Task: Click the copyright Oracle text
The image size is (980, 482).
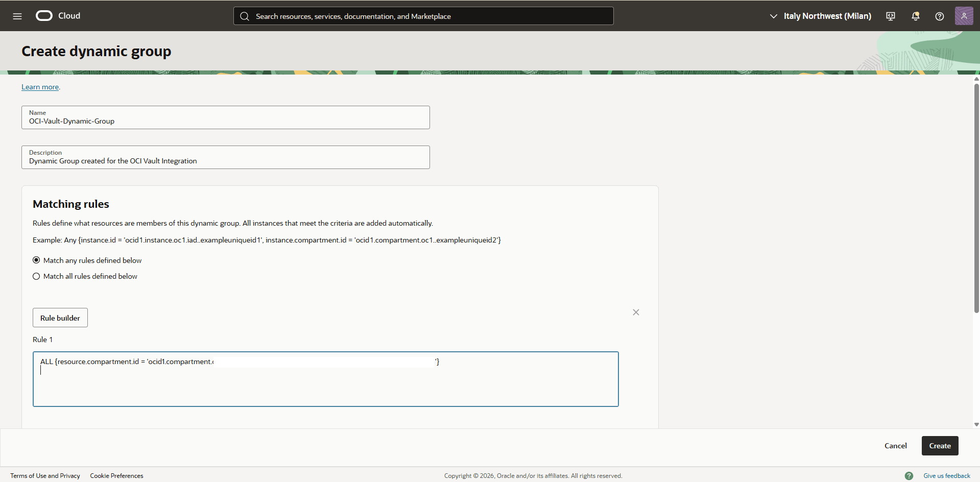Action: coord(533,476)
